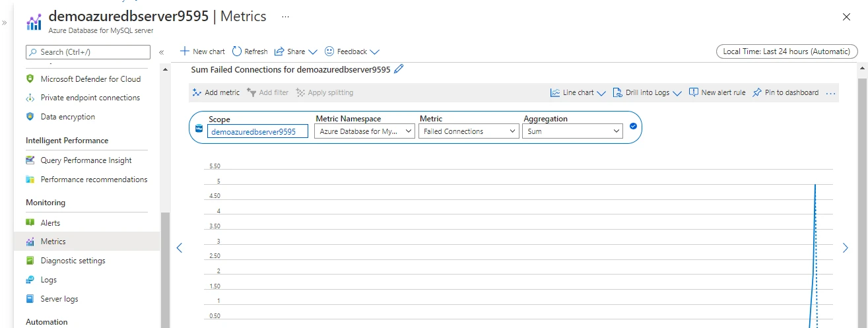The image size is (868, 328).
Task: Change the Local Time range
Action: [787, 51]
